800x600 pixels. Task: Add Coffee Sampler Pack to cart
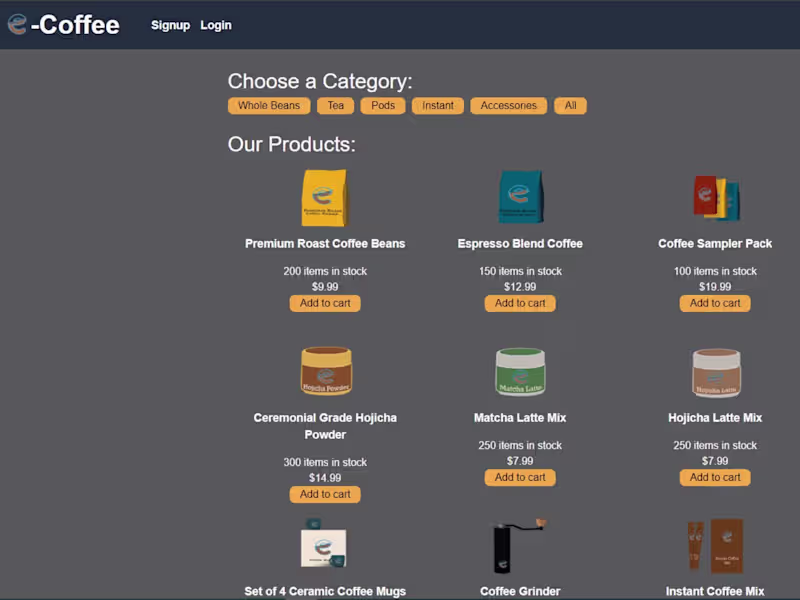[715, 303]
